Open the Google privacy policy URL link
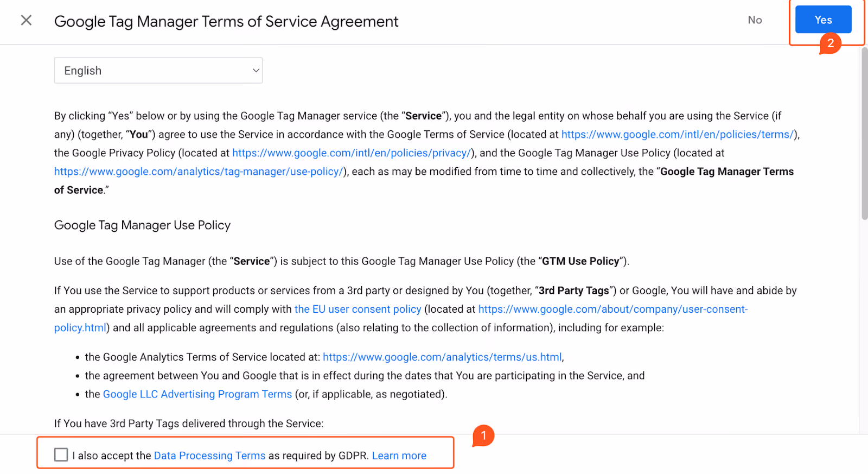 352,153
